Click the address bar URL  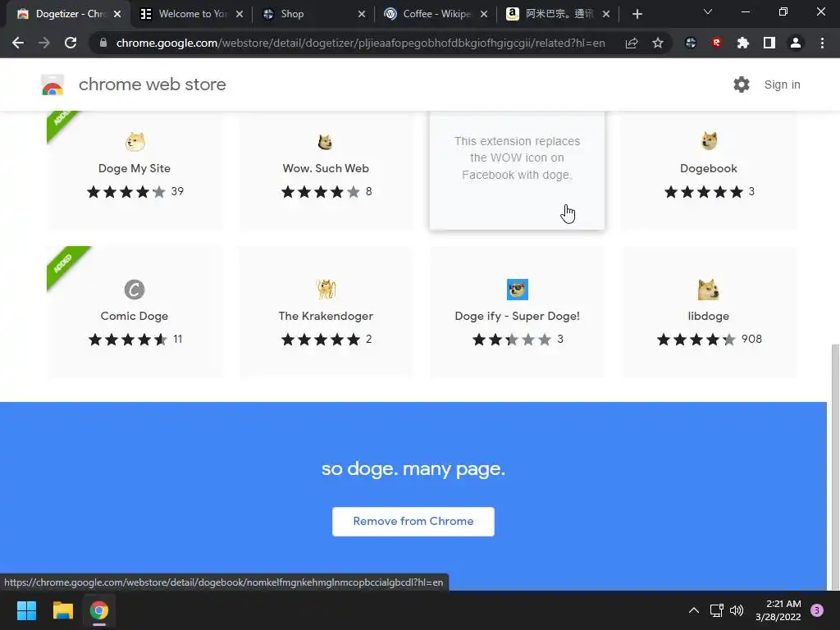[x=361, y=43]
